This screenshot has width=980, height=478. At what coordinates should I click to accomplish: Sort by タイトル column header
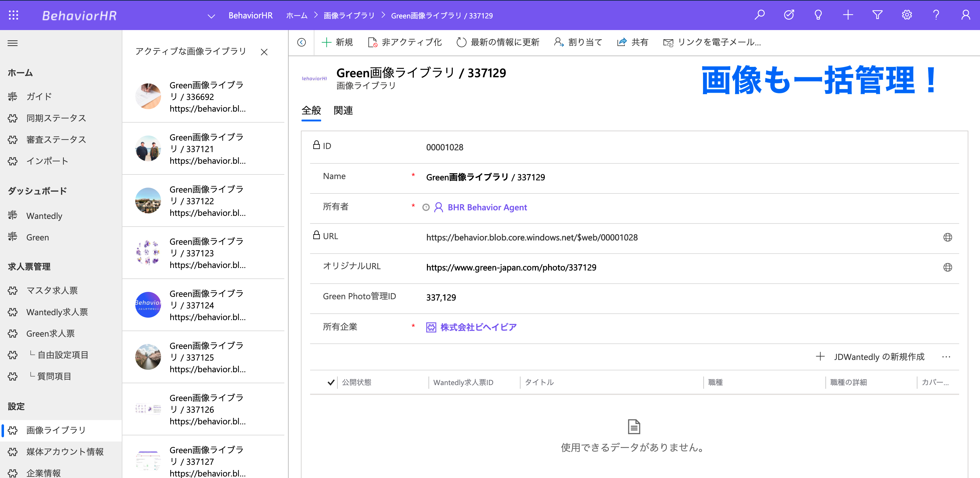pos(539,383)
